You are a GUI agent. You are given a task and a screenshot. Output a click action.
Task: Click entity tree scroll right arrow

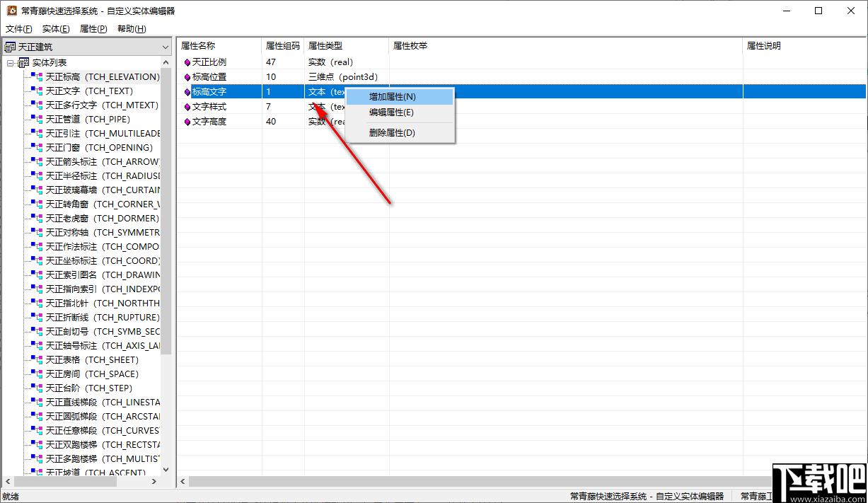click(155, 481)
